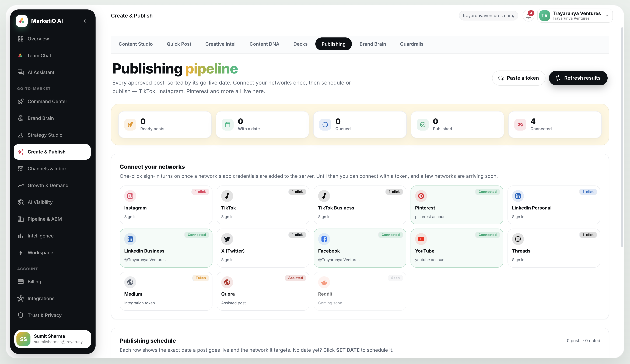Click the Connected badge on the Pinterest card
The image size is (630, 364).
coord(488,192)
